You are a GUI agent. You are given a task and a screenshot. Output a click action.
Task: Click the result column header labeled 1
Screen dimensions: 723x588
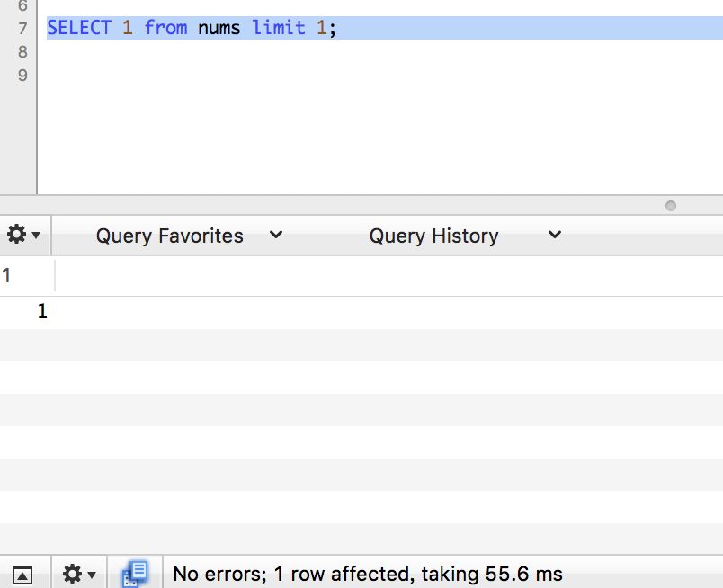pyautogui.click(x=7, y=275)
